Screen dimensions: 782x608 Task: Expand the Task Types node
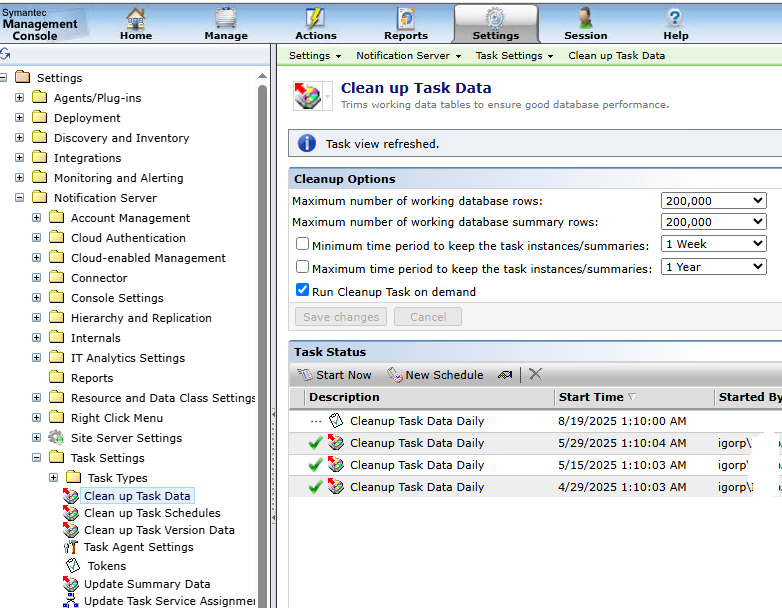pos(53,477)
